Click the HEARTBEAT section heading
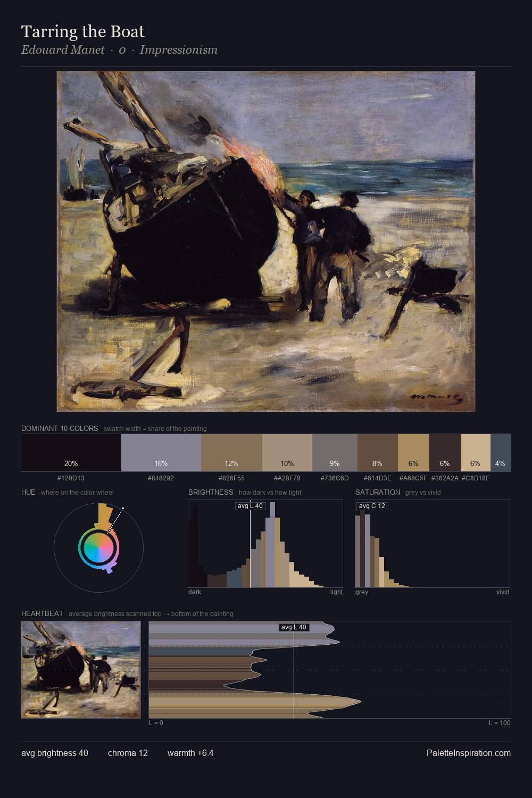Image resolution: width=532 pixels, height=798 pixels. [x=42, y=613]
